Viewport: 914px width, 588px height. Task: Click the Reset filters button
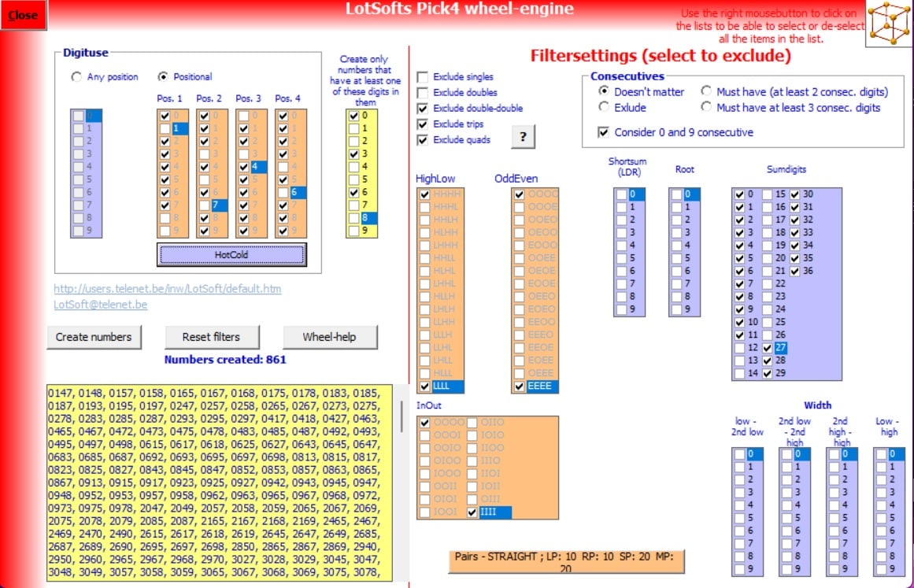click(x=211, y=337)
